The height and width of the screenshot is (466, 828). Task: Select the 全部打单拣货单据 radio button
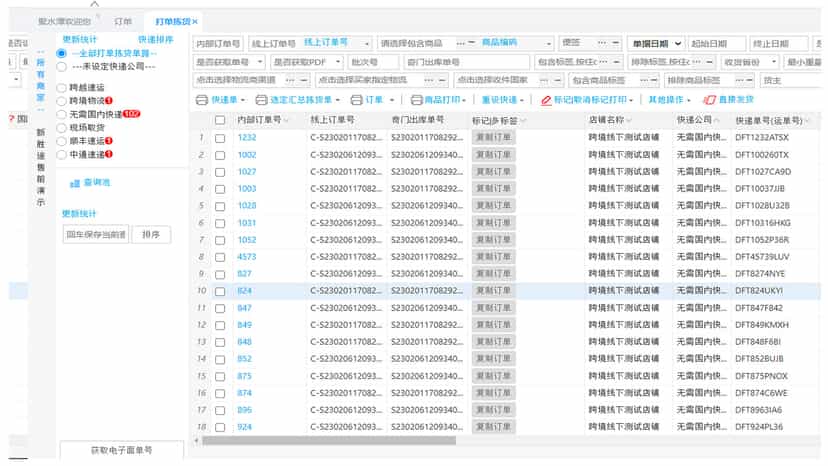[62, 53]
